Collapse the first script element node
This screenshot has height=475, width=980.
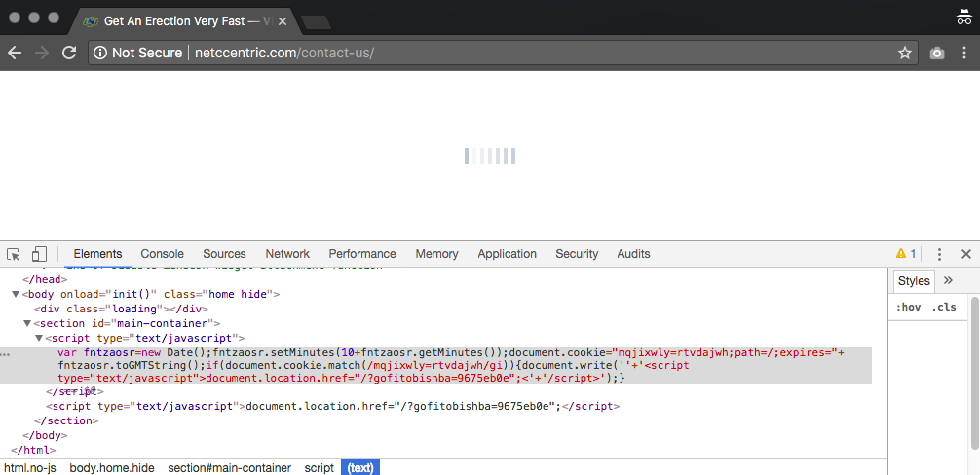click(39, 339)
